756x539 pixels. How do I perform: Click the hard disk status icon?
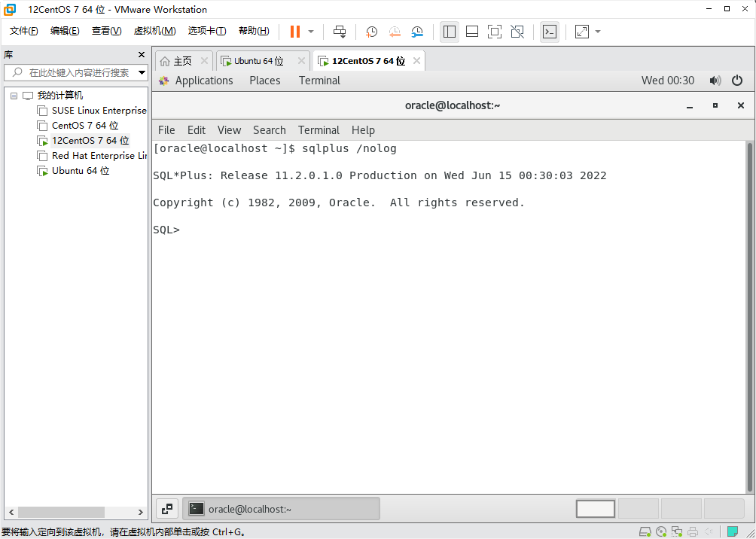point(645,531)
